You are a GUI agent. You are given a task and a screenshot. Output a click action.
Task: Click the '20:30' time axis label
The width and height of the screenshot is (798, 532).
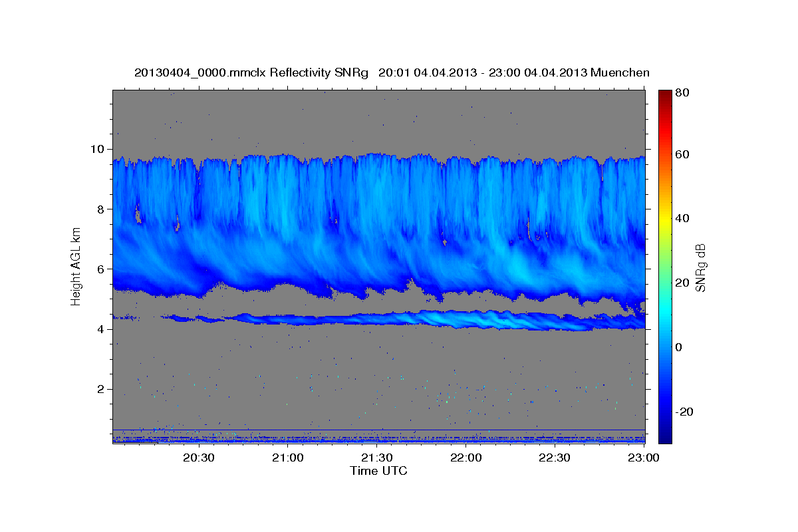[x=199, y=458]
